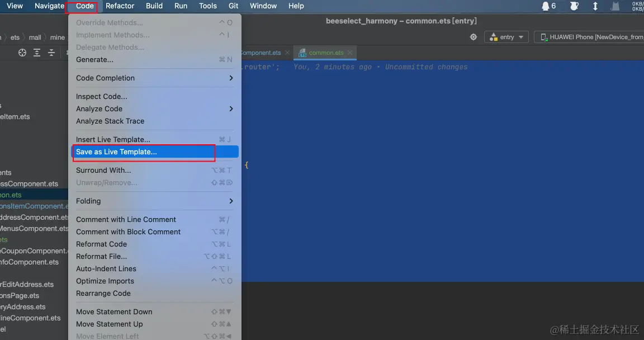644x340 pixels.
Task: Open onsPage.ets in project tree
Action: [x=20, y=296]
